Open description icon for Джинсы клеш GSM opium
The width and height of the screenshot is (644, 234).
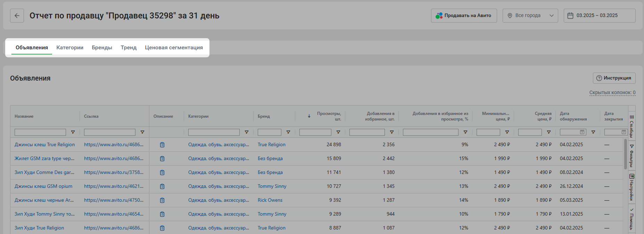pos(162,186)
